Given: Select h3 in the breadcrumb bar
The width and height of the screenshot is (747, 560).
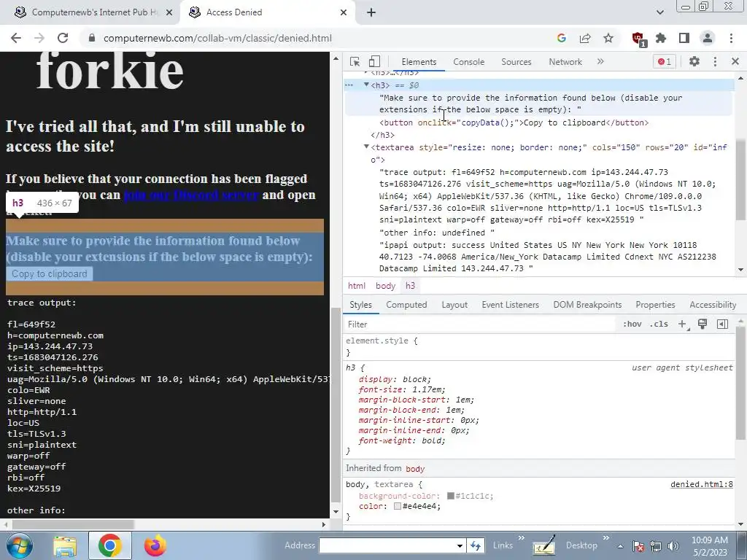Looking at the screenshot, I should point(410,286).
